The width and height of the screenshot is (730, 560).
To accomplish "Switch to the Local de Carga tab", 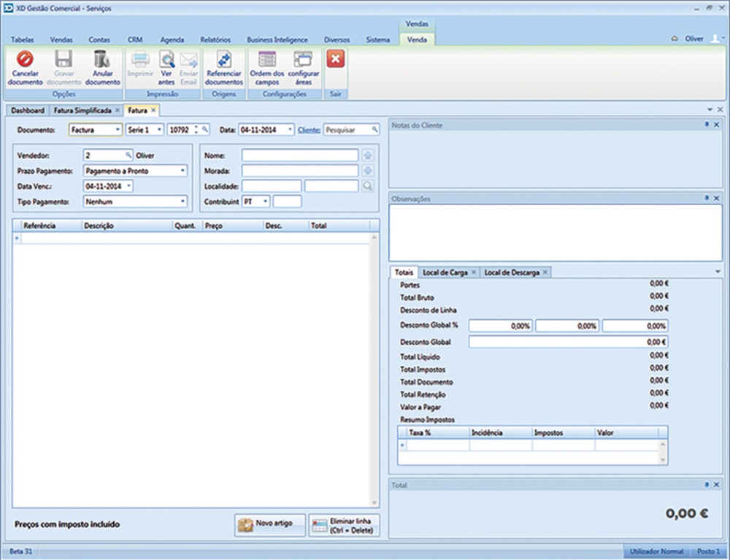I will [445, 272].
